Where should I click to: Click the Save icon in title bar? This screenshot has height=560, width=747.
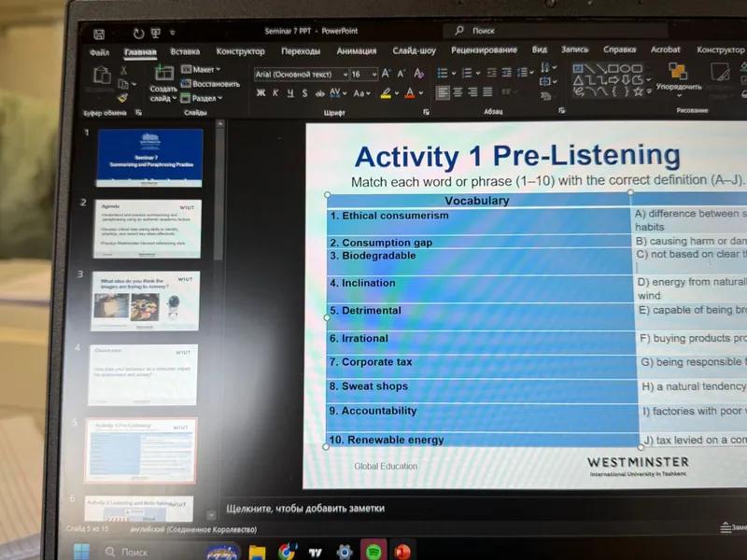click(99, 35)
